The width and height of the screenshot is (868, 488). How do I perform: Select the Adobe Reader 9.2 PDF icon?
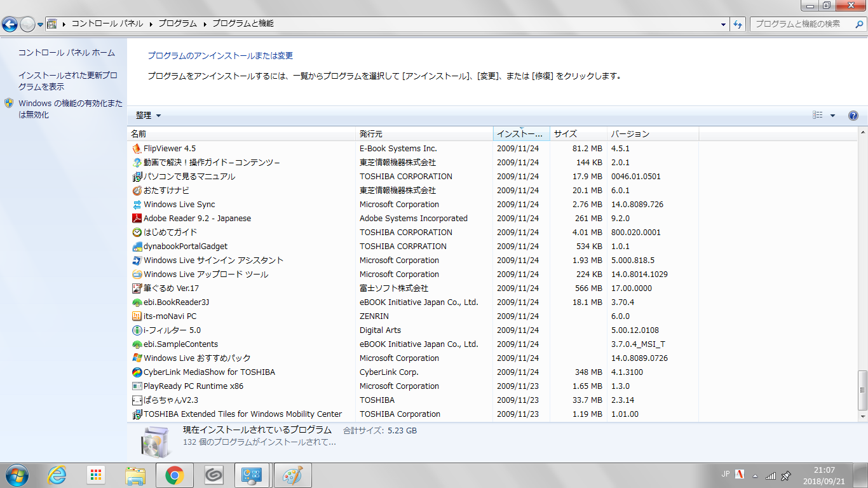coord(137,219)
